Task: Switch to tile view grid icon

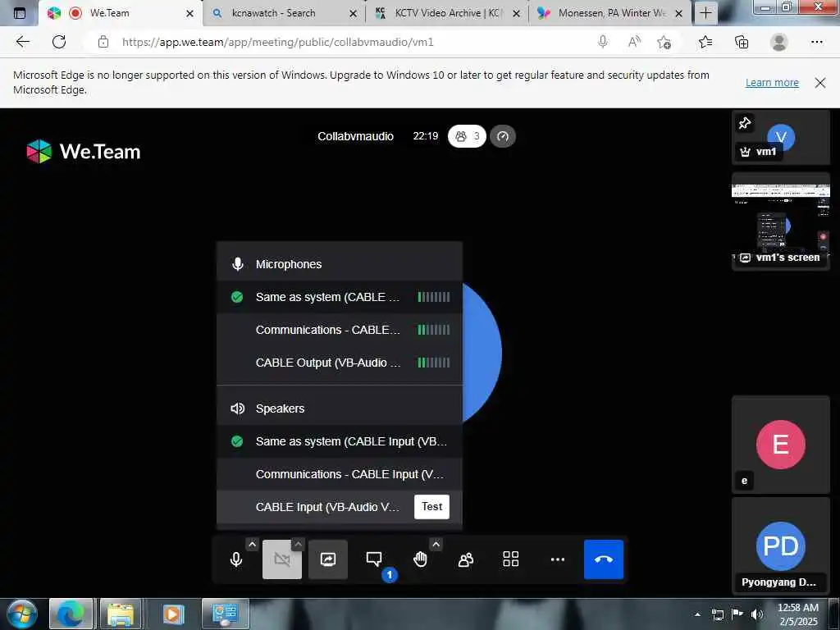Action: [x=511, y=559]
